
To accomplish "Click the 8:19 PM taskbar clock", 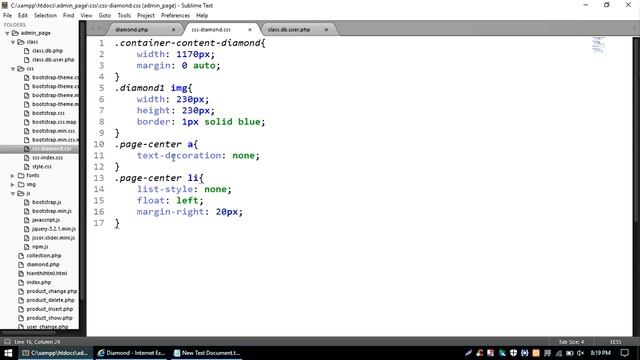I will pos(600,353).
